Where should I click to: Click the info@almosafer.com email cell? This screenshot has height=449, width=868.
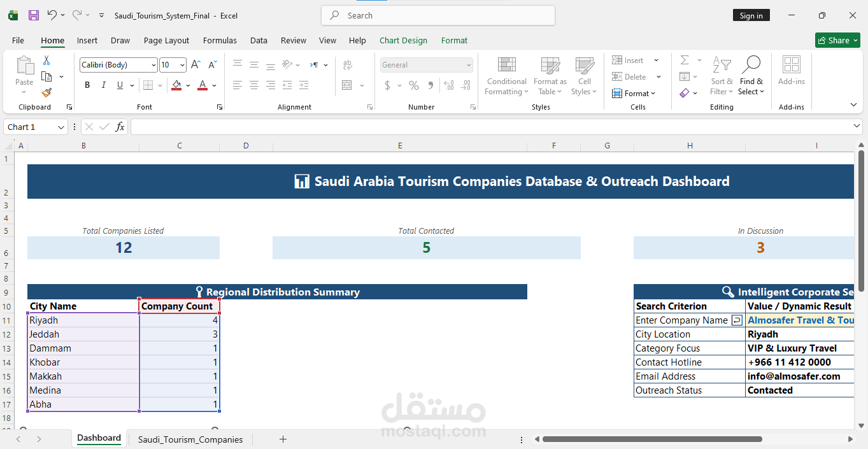800,376
